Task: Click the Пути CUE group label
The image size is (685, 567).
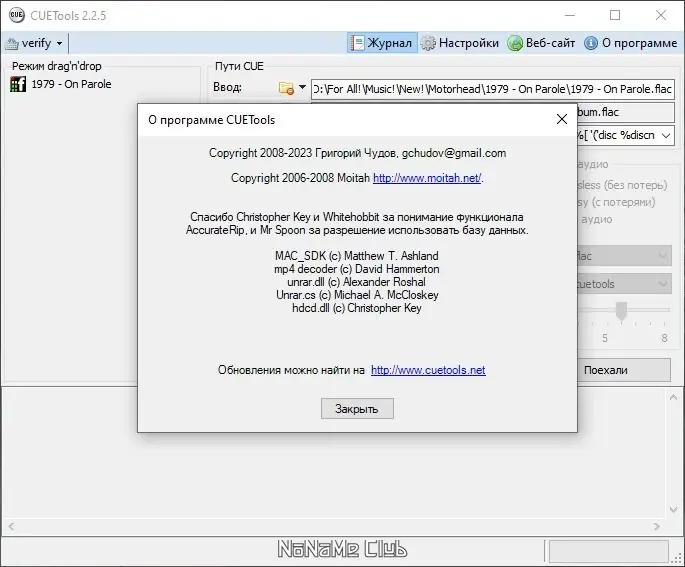Action: point(239,66)
